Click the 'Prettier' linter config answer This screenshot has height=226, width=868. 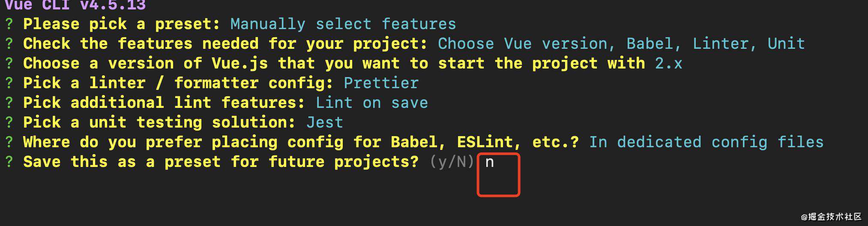pyautogui.click(x=381, y=83)
